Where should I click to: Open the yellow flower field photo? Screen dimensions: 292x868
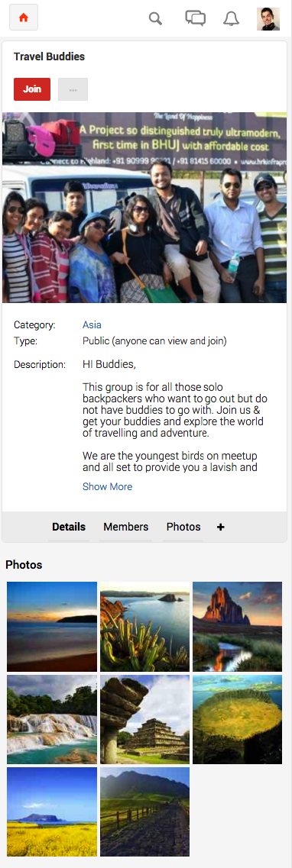(52, 812)
